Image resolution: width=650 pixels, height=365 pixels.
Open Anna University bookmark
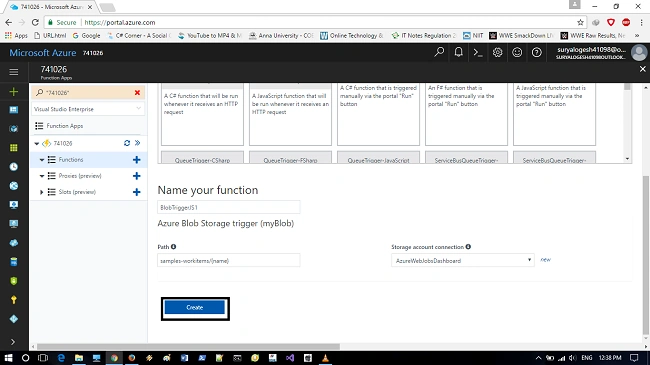[x=281, y=36]
